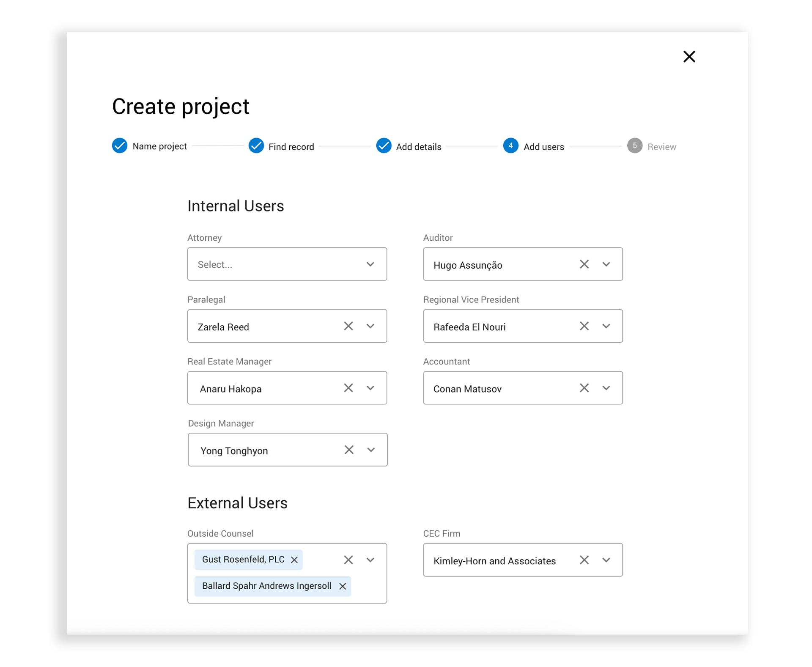The width and height of the screenshot is (812, 667).
Task: Click the Add details checkmark icon
Action: (x=384, y=145)
